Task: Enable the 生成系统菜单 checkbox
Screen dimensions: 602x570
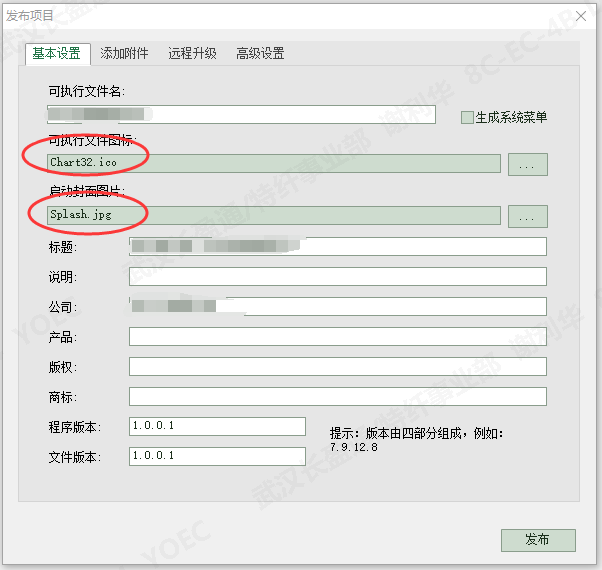Action: (x=467, y=117)
